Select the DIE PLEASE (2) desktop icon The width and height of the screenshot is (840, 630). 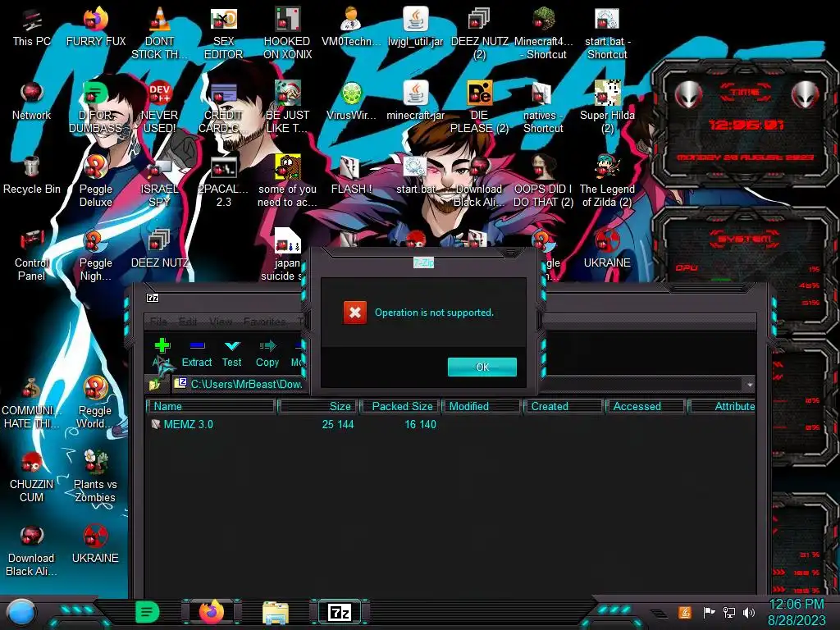(x=479, y=107)
